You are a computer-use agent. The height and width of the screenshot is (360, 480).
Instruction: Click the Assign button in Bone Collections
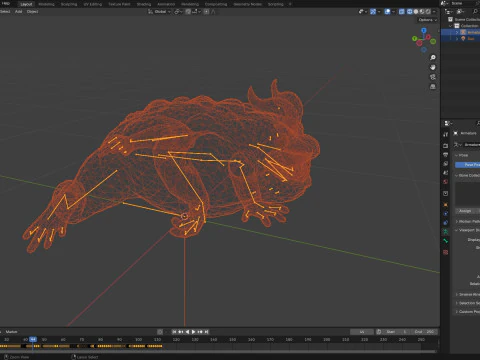point(465,211)
